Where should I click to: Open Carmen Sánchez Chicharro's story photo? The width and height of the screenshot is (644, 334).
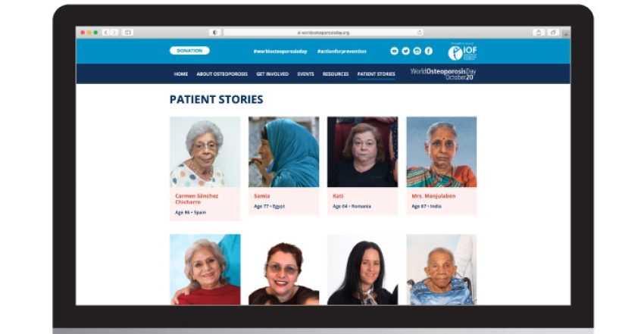(x=205, y=151)
